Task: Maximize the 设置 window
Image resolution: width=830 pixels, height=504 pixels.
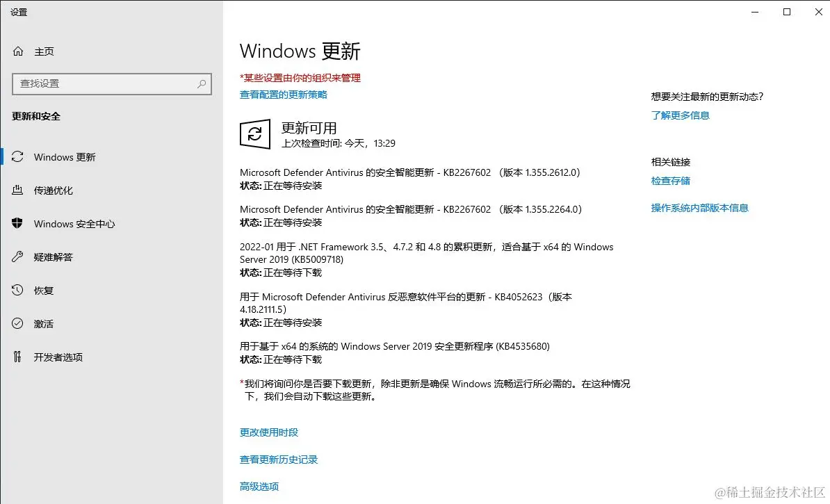Action: tap(787, 12)
